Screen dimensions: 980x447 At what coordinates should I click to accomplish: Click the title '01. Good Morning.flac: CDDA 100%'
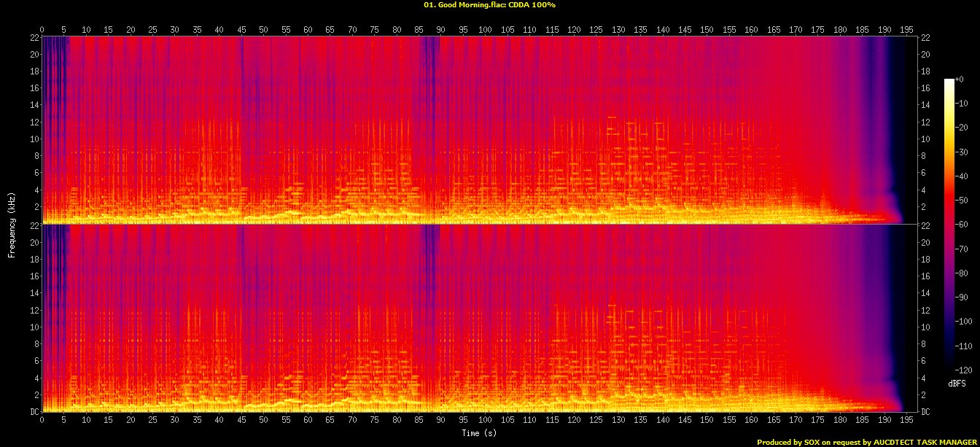[x=489, y=5]
